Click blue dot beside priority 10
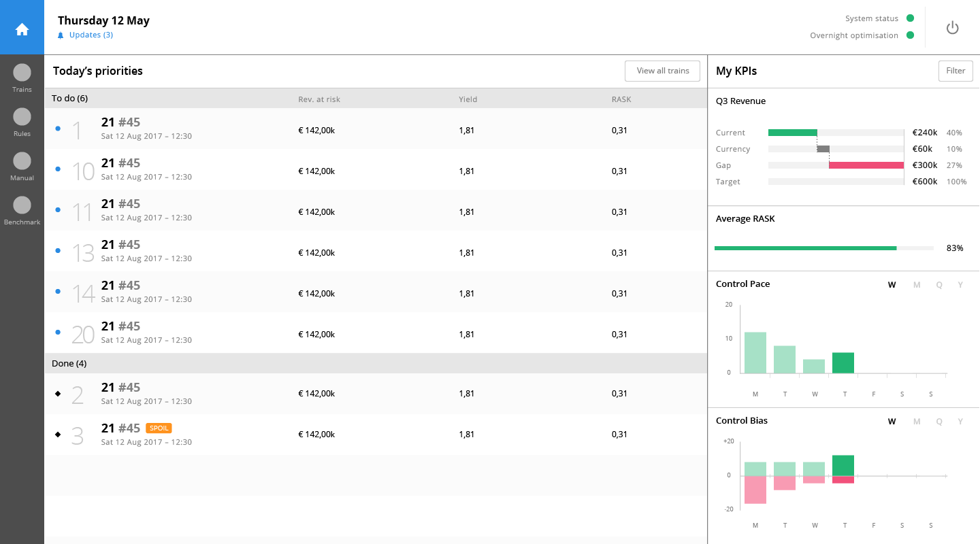 pyautogui.click(x=57, y=169)
